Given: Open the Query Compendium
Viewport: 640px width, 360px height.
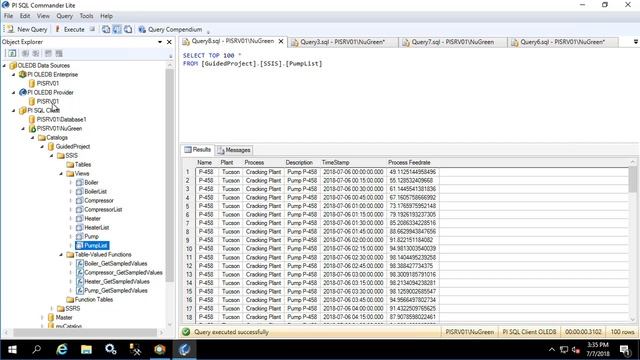Looking at the screenshot, I should click(170, 29).
